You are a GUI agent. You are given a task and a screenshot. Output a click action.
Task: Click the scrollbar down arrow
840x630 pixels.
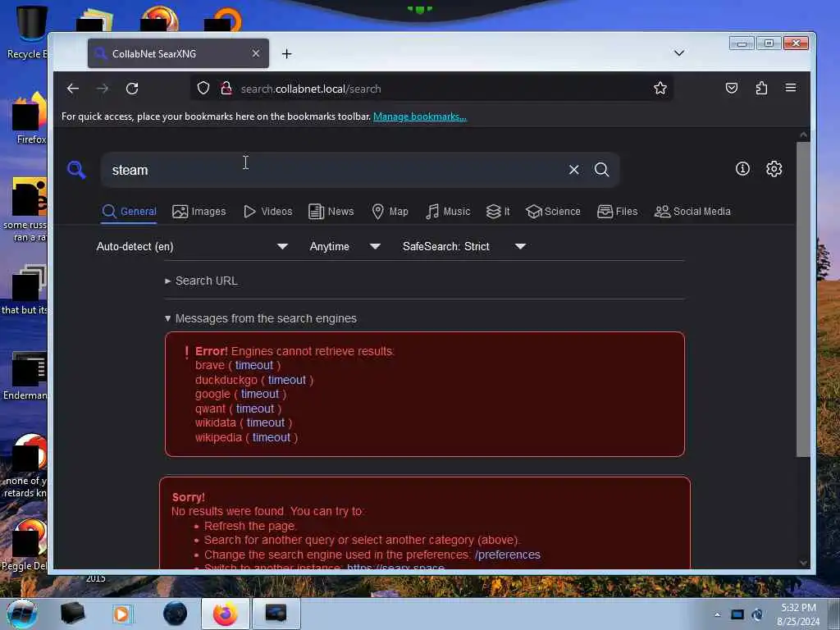coord(803,563)
